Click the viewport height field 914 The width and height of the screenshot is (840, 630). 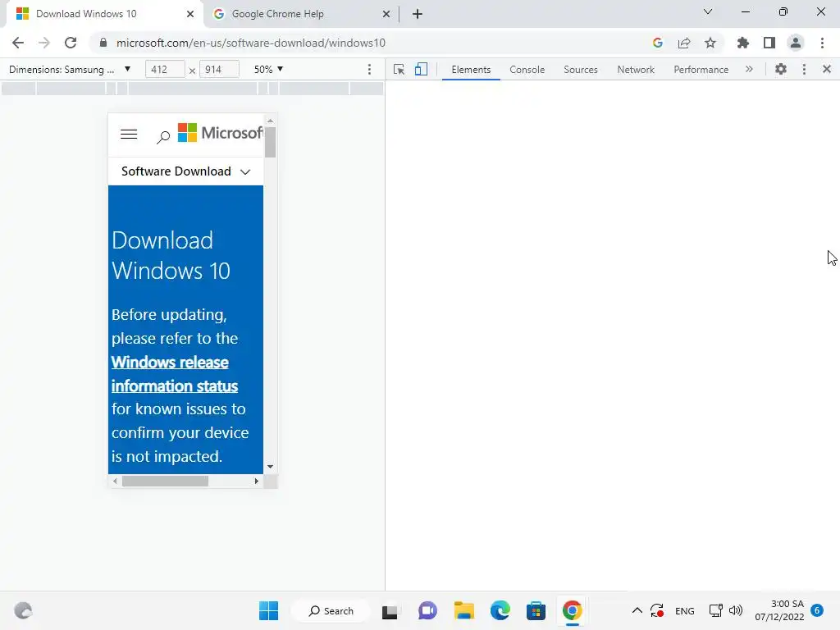218,69
